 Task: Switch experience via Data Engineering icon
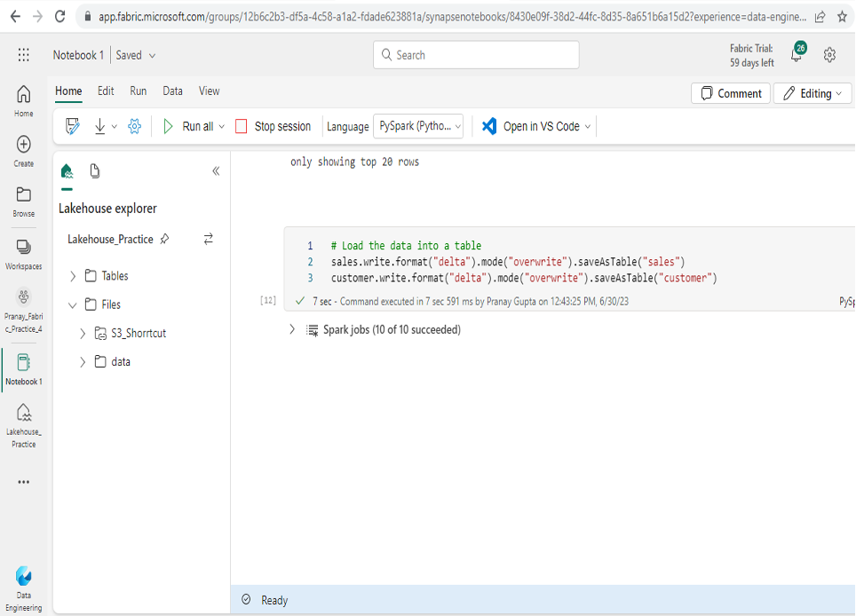[x=23, y=589]
